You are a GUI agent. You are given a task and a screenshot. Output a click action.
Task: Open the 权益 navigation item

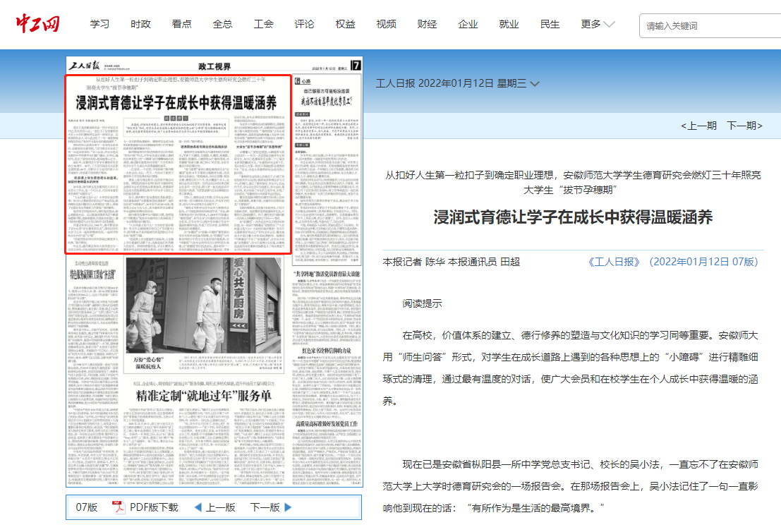point(345,24)
